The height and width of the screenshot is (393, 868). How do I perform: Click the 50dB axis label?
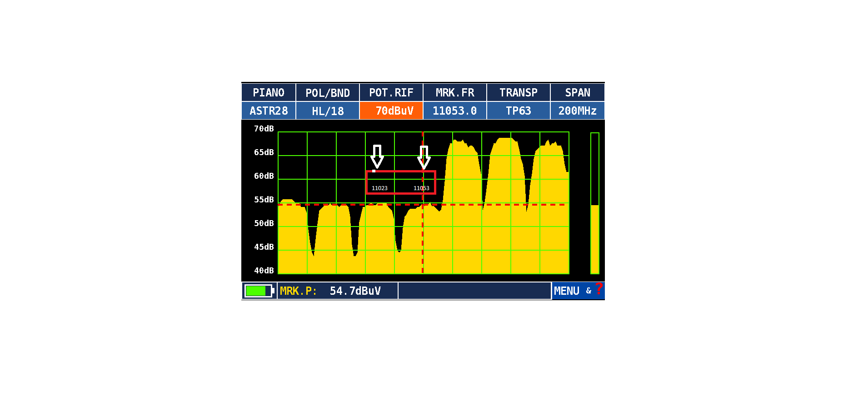coord(264,223)
